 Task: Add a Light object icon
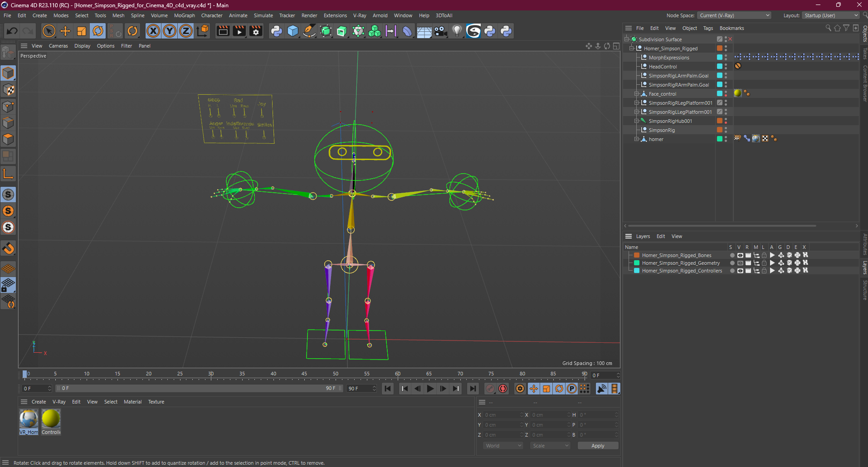457,31
